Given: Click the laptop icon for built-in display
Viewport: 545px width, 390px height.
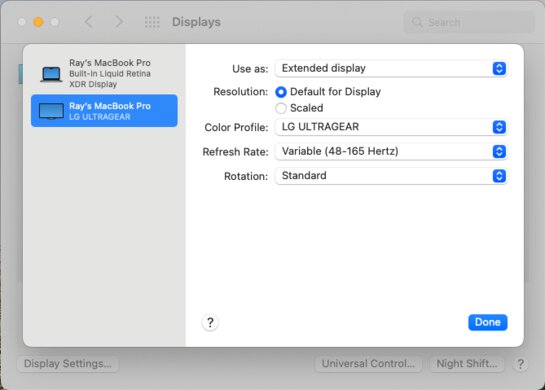Looking at the screenshot, I should [x=51, y=74].
